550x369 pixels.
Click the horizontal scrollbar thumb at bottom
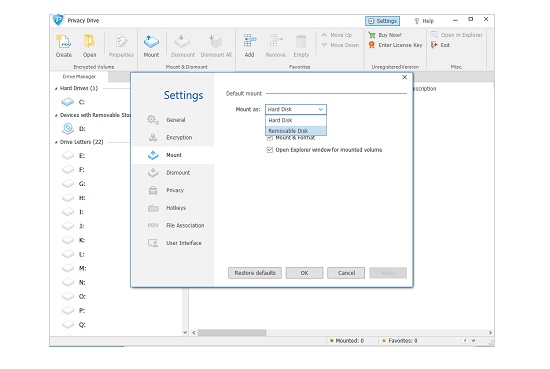point(232,333)
